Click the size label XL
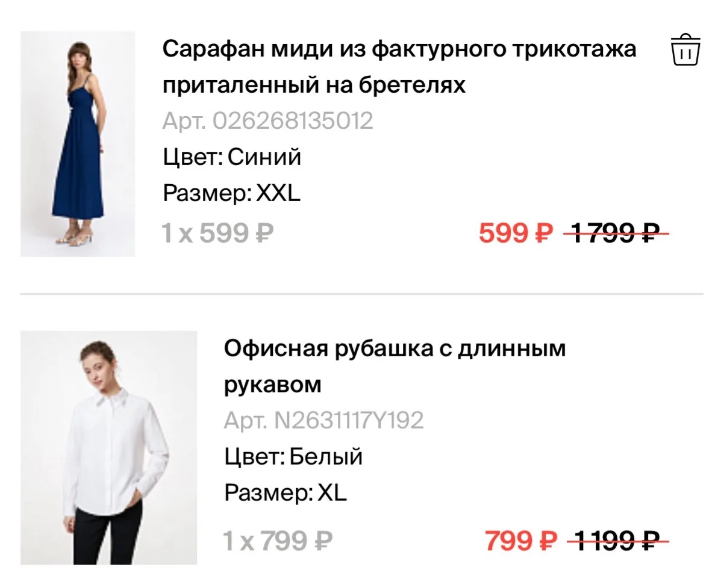The height and width of the screenshot is (588, 718). [332, 493]
